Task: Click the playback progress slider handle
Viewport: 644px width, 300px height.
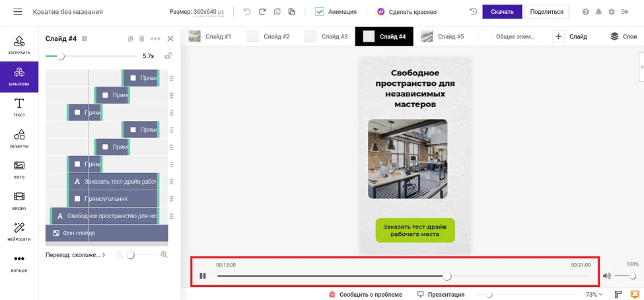Action: click(447, 276)
